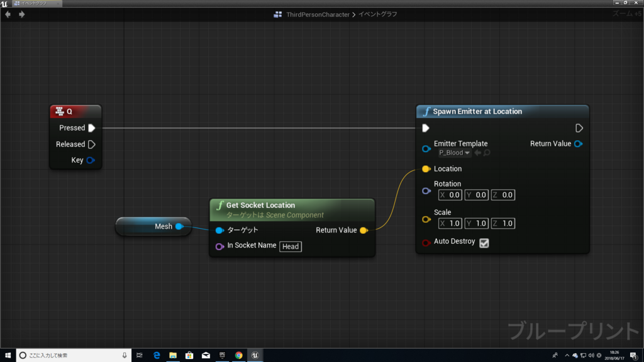Click the volume tray icon
This screenshot has height=362, width=644.
591,355
